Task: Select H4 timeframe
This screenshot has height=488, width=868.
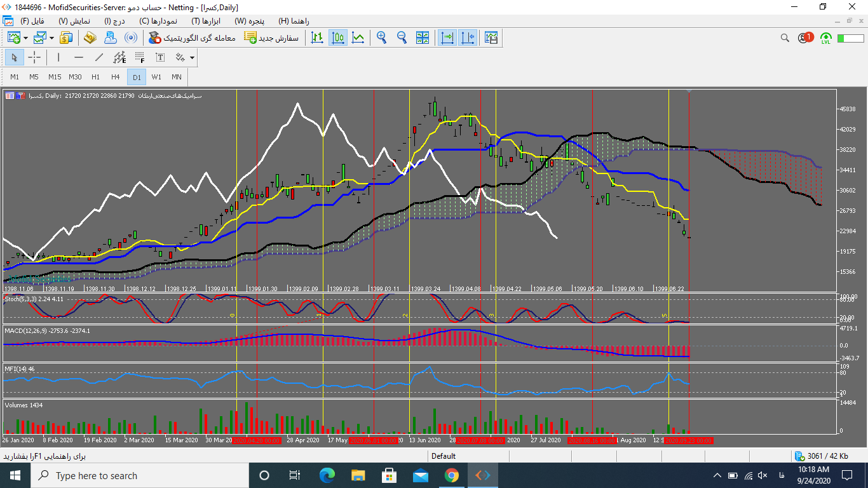Action: click(x=116, y=77)
